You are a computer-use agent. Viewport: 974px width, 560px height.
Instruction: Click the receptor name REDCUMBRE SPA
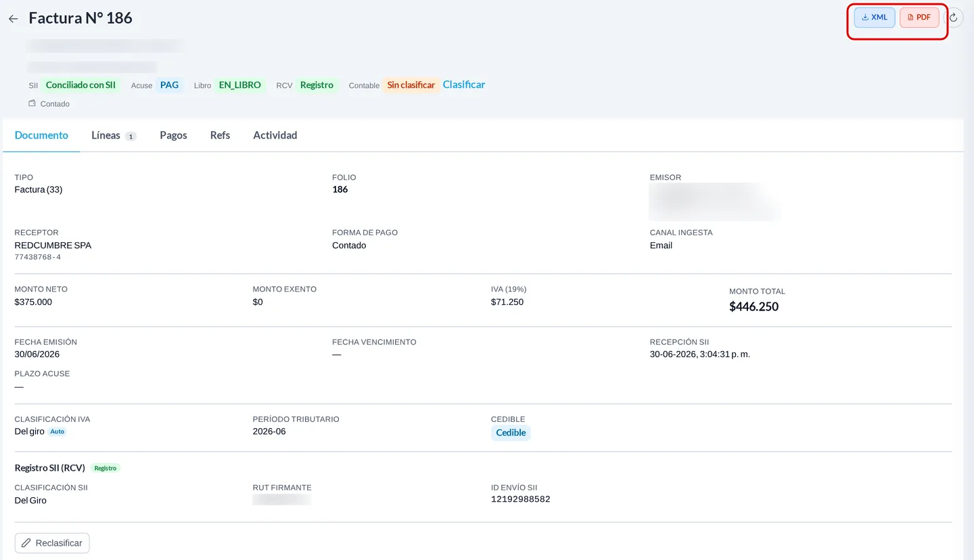point(53,246)
